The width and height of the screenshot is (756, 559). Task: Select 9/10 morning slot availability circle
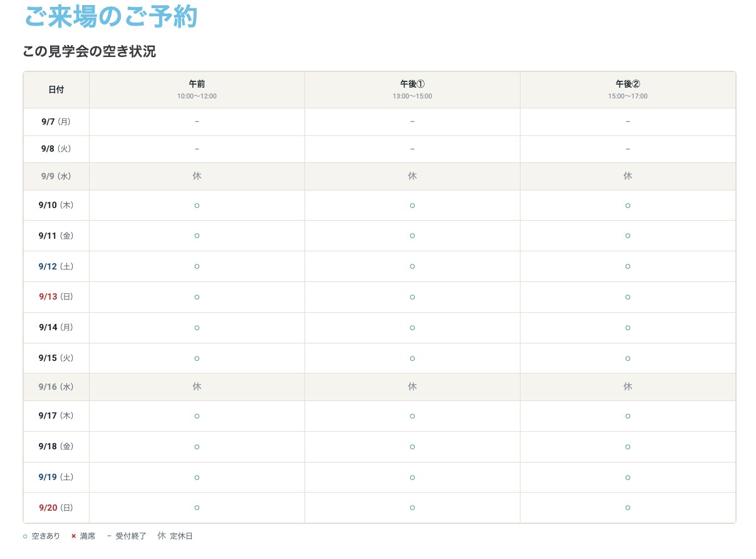pyautogui.click(x=197, y=206)
